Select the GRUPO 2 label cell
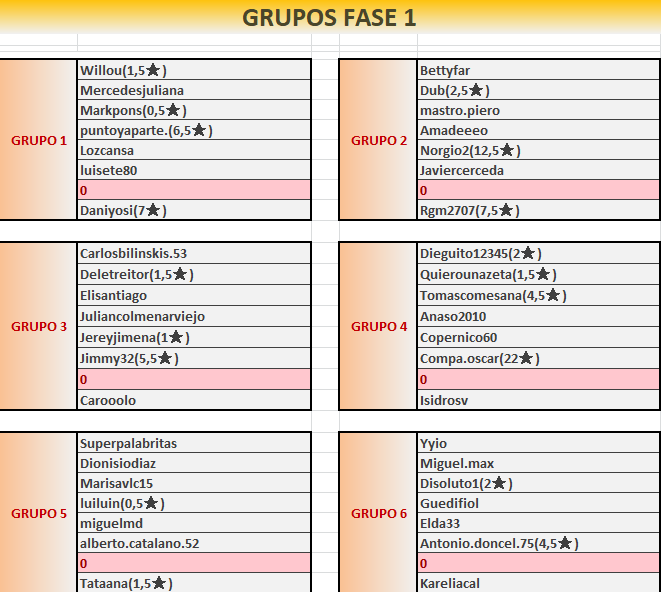The height and width of the screenshot is (592, 661). (x=379, y=140)
